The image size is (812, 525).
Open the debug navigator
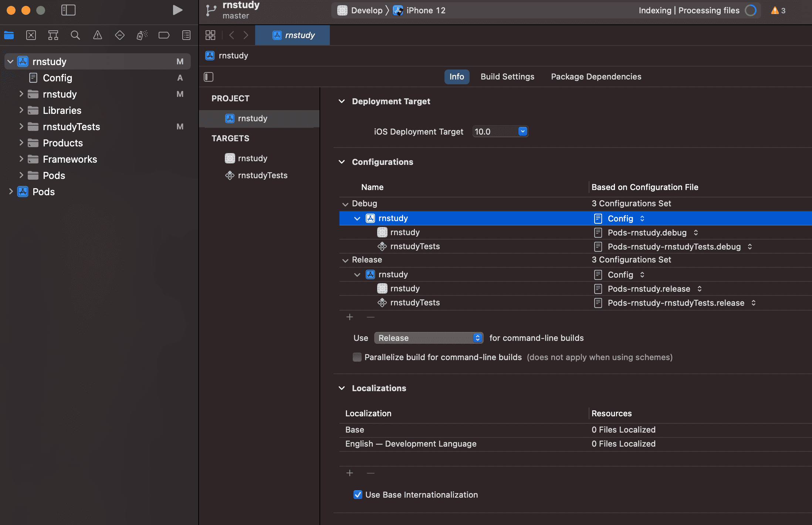[x=142, y=35]
